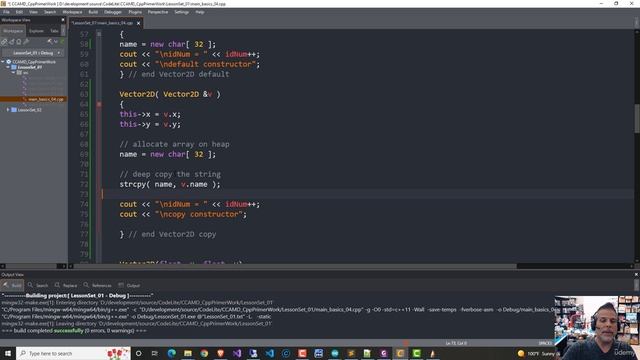
Task: Open Visual Studio Code from the taskbar
Action: [269, 353]
